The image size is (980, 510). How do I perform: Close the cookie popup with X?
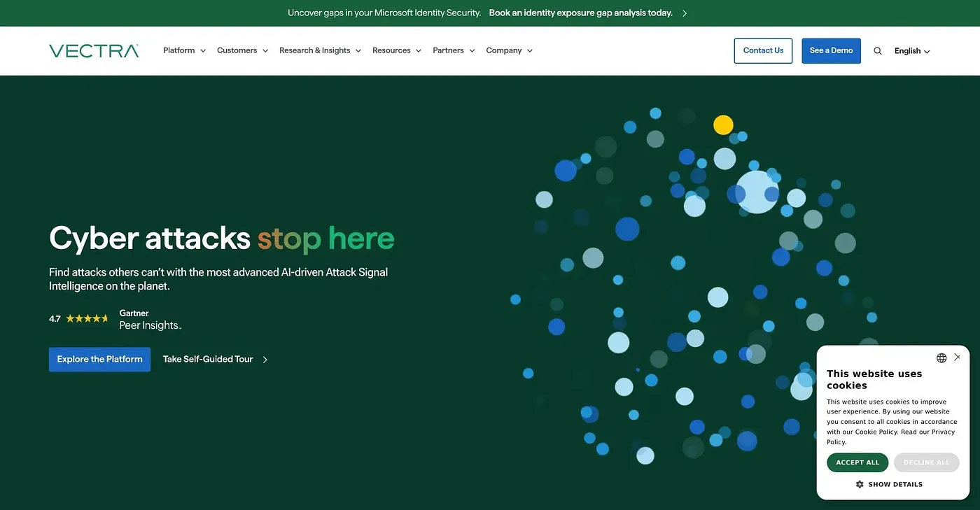(x=957, y=357)
